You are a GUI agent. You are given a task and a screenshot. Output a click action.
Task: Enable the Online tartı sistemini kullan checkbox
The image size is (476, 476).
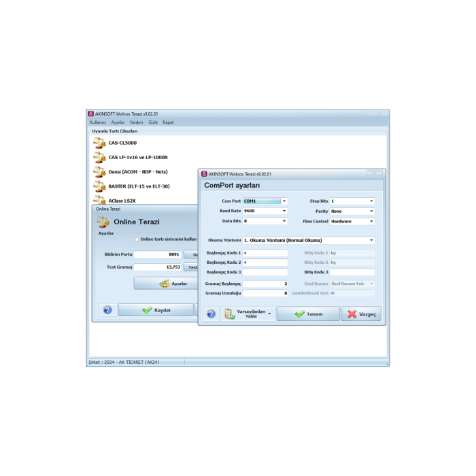(x=137, y=239)
